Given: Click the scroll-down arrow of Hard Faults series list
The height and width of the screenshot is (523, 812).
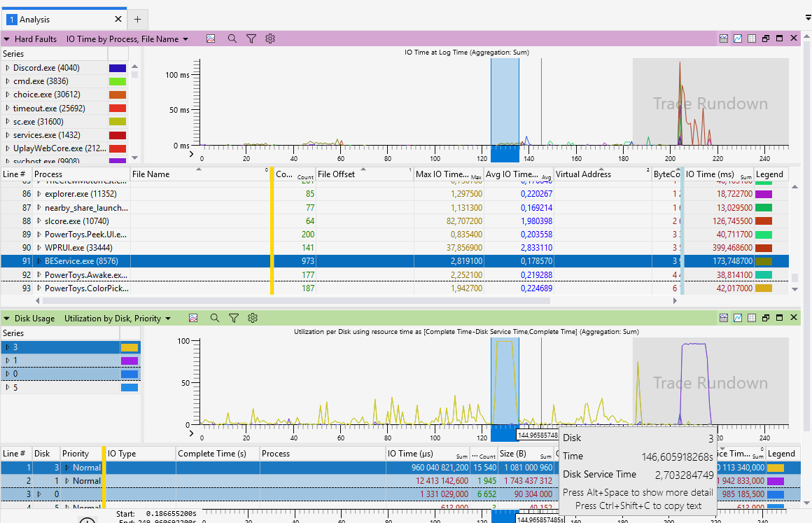Looking at the screenshot, I should pyautogui.click(x=134, y=158).
